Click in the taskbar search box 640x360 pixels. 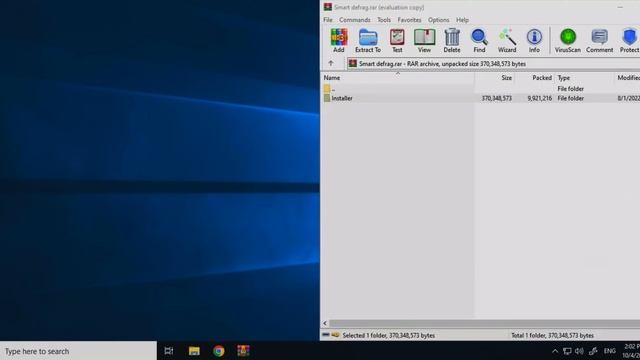[78, 351]
